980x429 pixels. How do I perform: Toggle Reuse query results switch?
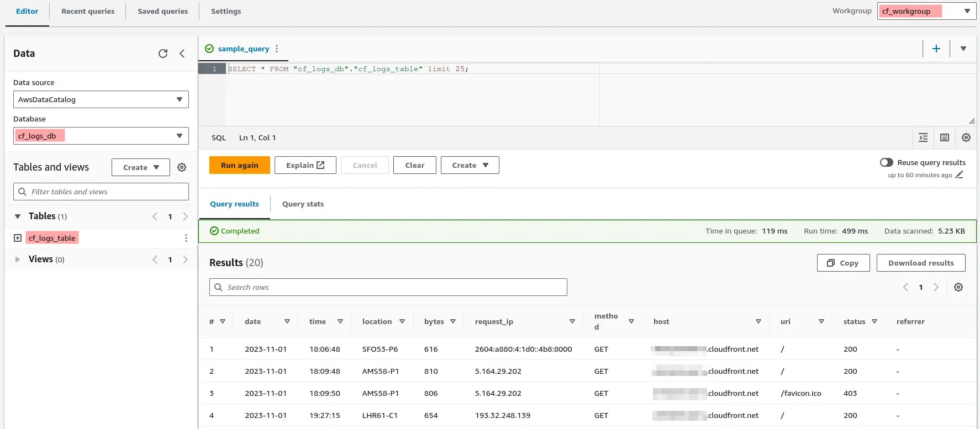[887, 162]
